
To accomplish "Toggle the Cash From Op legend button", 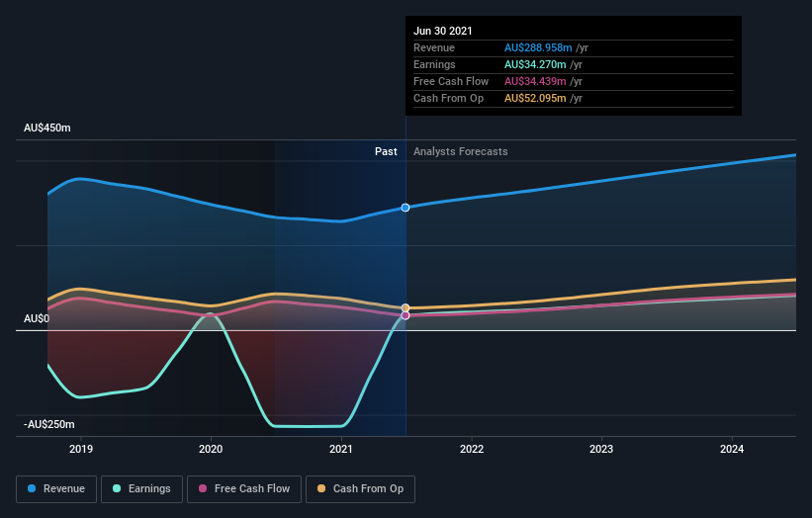I will click(x=360, y=489).
